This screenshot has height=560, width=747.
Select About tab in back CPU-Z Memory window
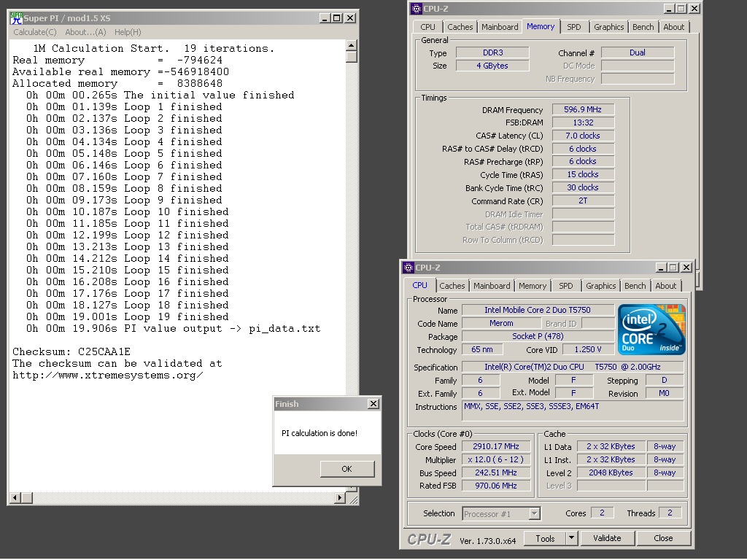[673, 27]
